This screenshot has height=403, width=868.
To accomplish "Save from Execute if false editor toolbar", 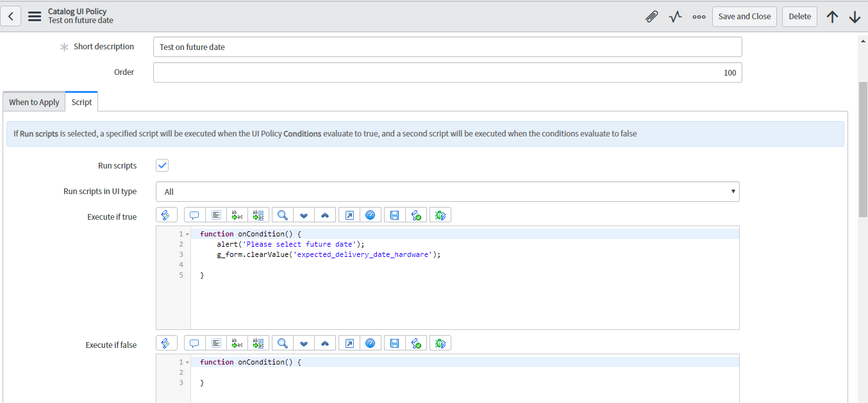I will (394, 343).
